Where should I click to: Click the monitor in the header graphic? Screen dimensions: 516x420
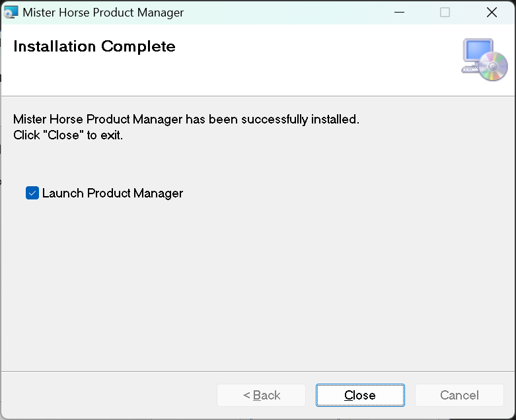(477, 53)
